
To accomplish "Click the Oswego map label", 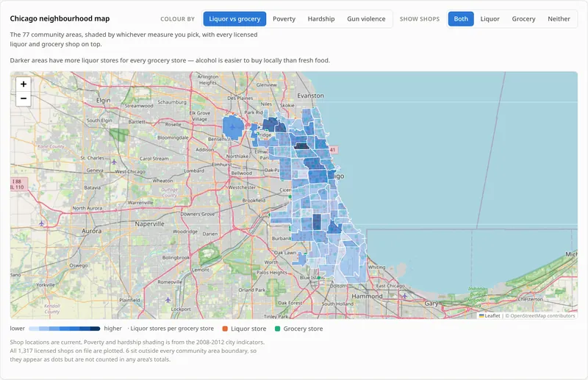I will pos(79,265).
